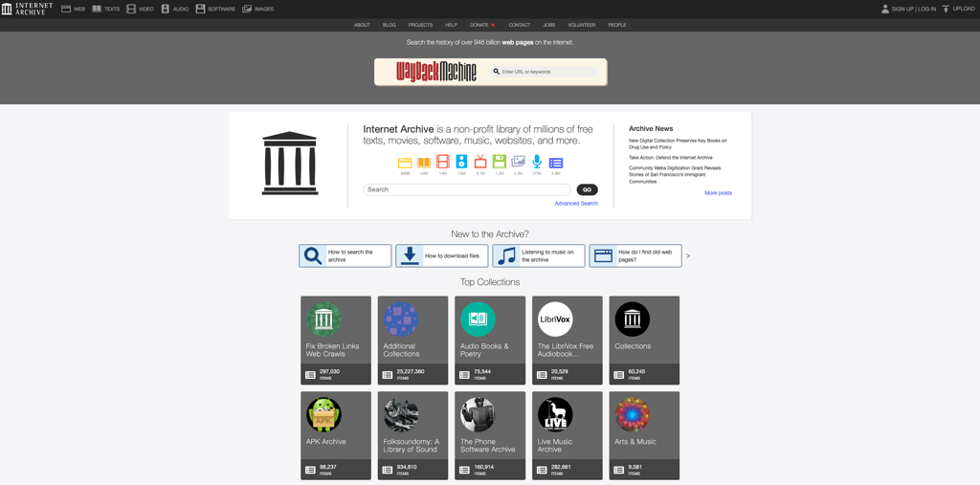Open the LibriVox Free Audiobook collection
This screenshot has height=485, width=980.
[568, 340]
